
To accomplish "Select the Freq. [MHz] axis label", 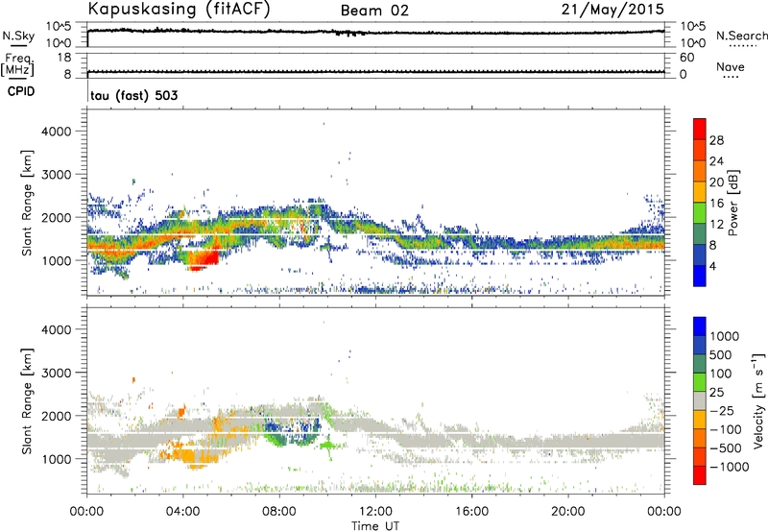I will pyautogui.click(x=17, y=64).
